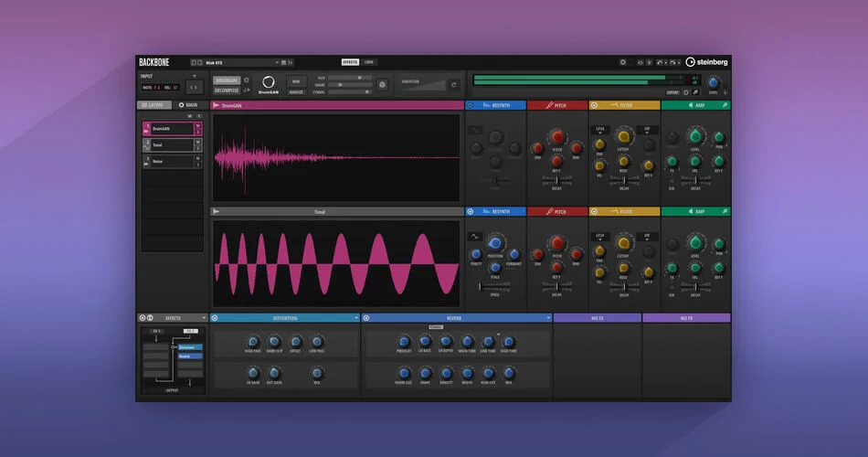Select the Noise layer in layer list
This screenshot has height=457, width=868.
click(172, 161)
